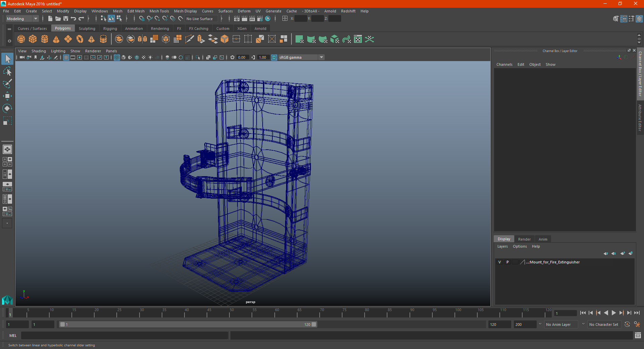Switch to the Render layer tab
Viewport: 644px width, 349px height.
click(x=524, y=239)
